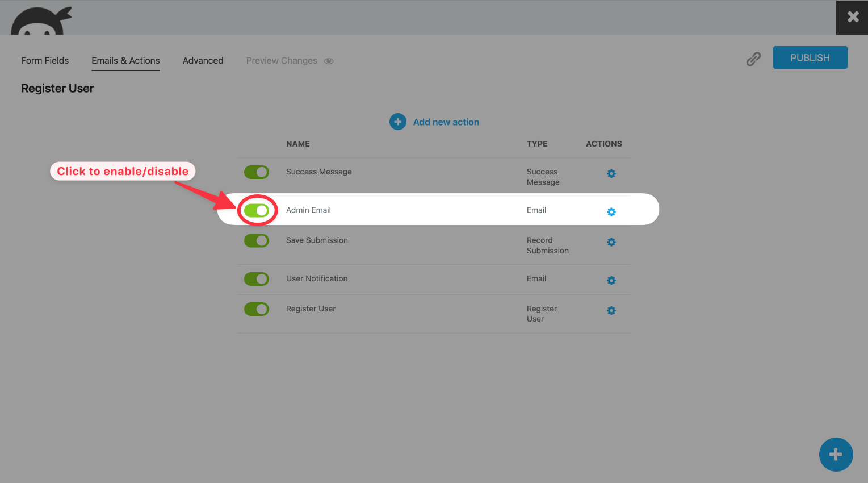Open settings gear for Save Submission action

[611, 242]
